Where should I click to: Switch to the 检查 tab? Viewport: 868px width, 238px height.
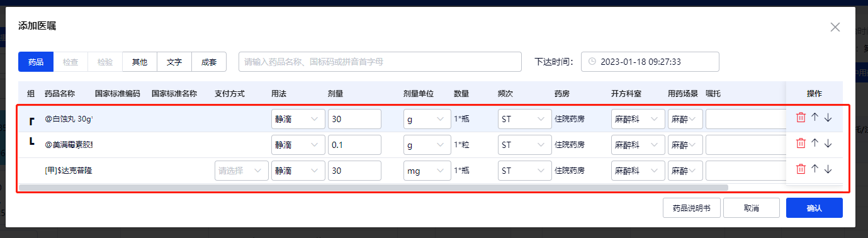click(x=70, y=62)
